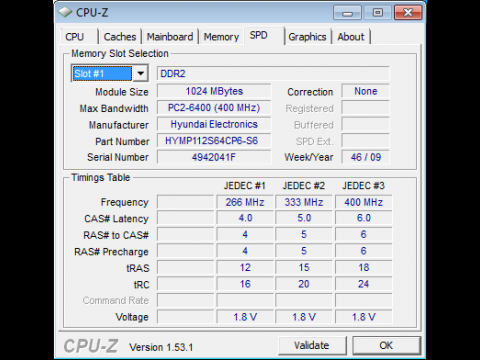
Task: Click the Hyundai Electronics manufacturer value
Action: [214, 124]
